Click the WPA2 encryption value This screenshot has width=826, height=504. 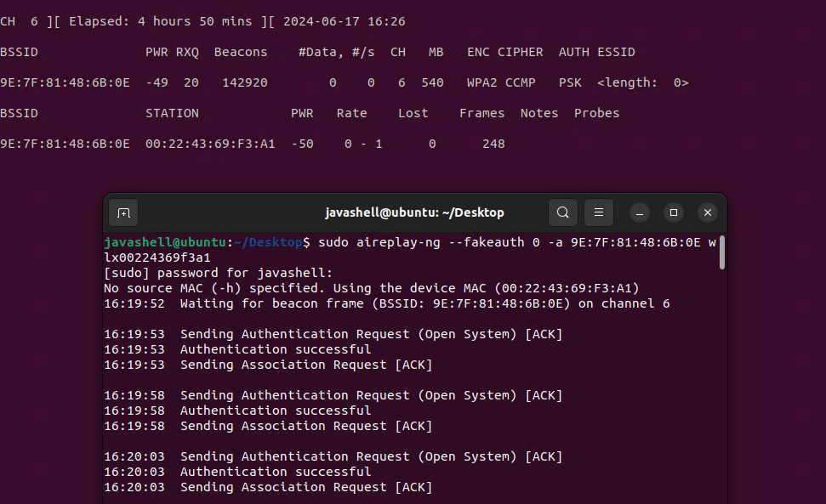pyautogui.click(x=482, y=82)
